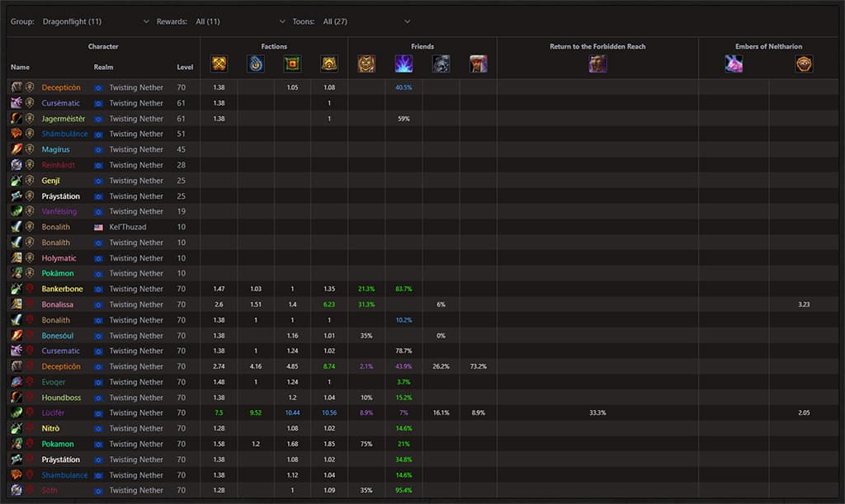
Task: Select the Character column header
Action: point(103,46)
